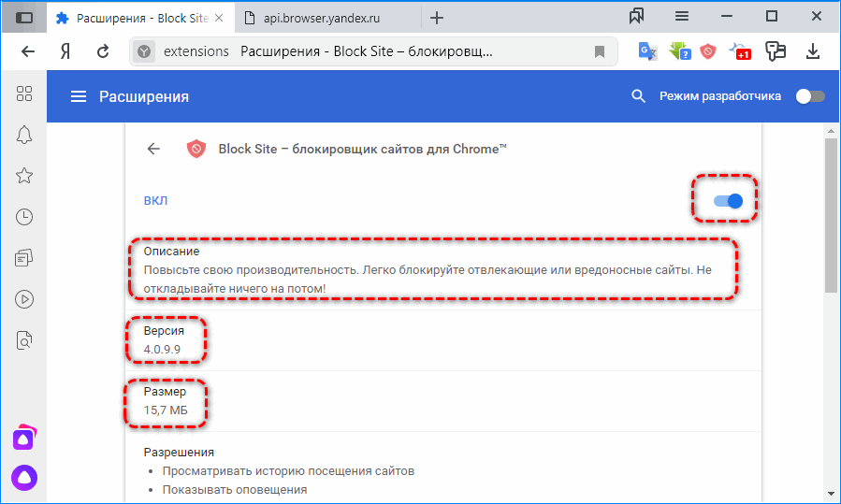Open the Yandex Browser main menu

point(682,17)
